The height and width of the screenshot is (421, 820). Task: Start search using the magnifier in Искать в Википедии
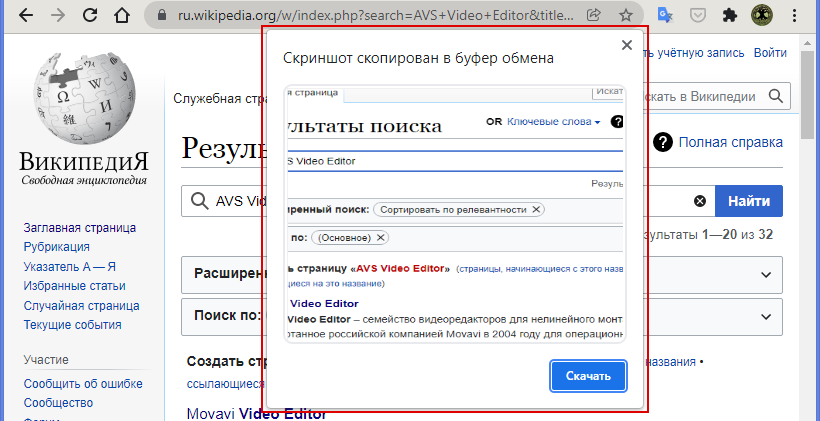click(776, 96)
